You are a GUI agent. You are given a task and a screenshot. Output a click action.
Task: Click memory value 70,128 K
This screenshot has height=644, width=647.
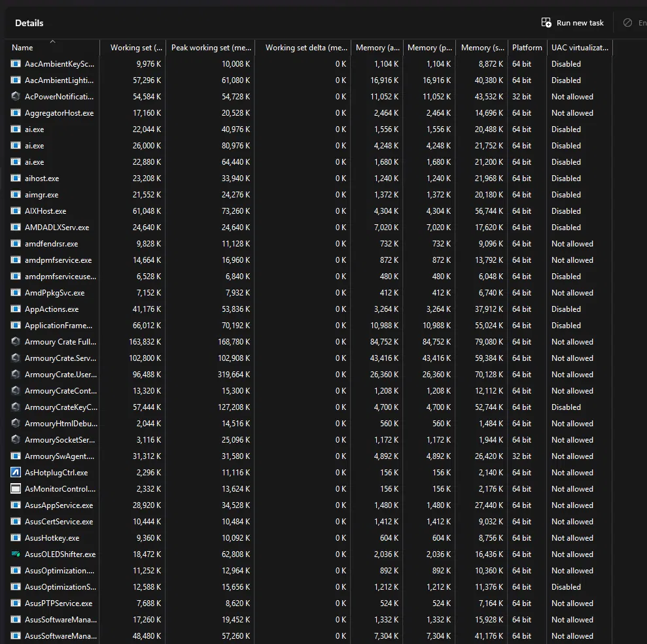point(489,375)
